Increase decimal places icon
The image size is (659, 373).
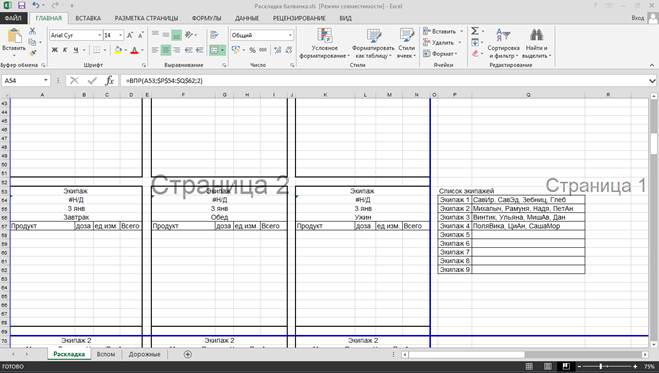(277, 50)
